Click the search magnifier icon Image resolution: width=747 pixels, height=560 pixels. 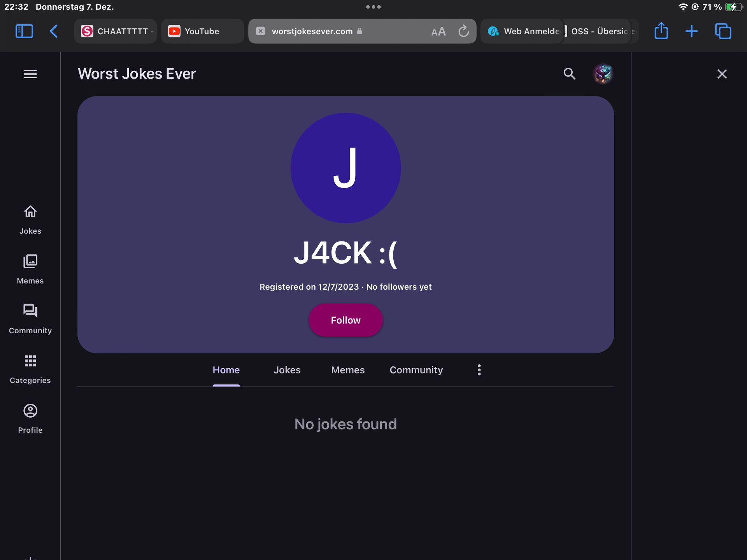point(569,74)
